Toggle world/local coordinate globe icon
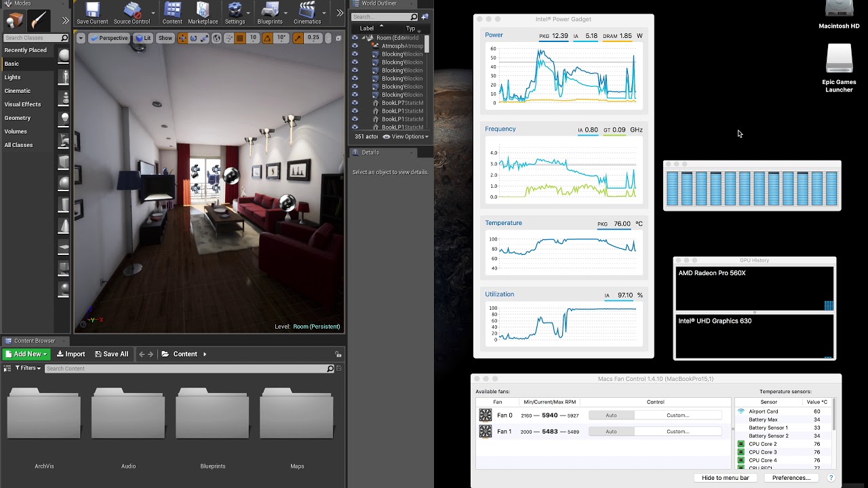Viewport: 868px width, 488px height. click(x=216, y=38)
